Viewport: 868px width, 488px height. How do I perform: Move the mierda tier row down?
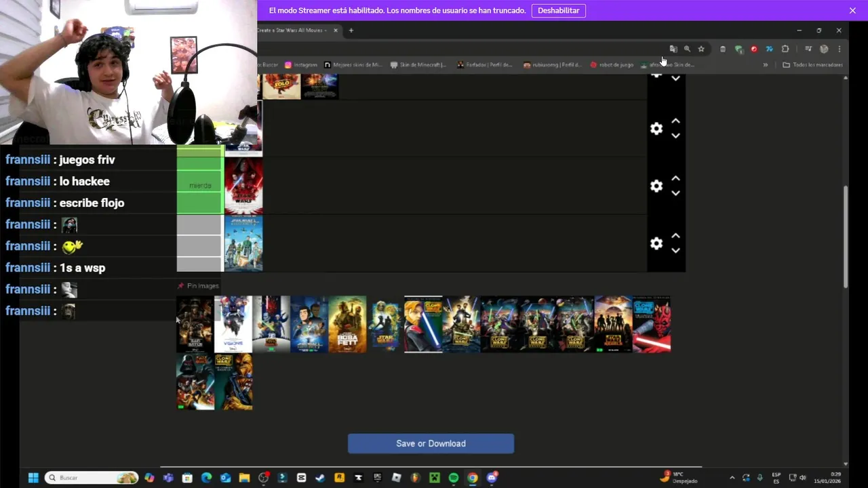(x=675, y=193)
